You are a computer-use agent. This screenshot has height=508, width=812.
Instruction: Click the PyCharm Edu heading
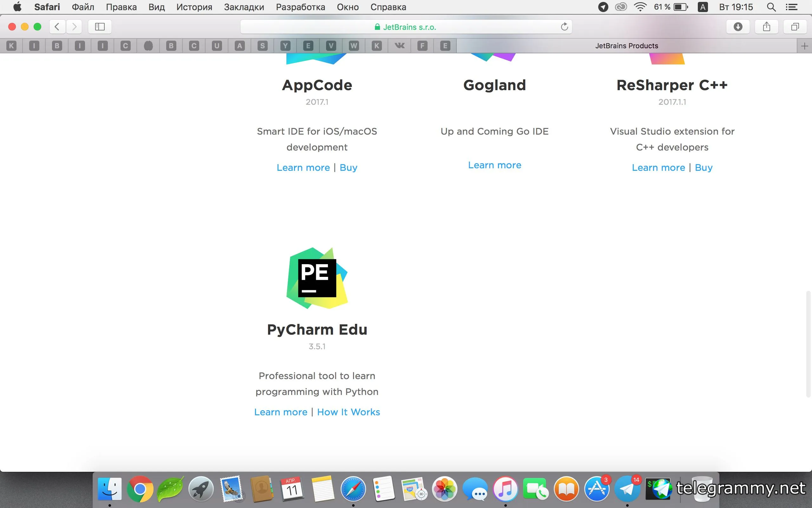[x=317, y=330]
